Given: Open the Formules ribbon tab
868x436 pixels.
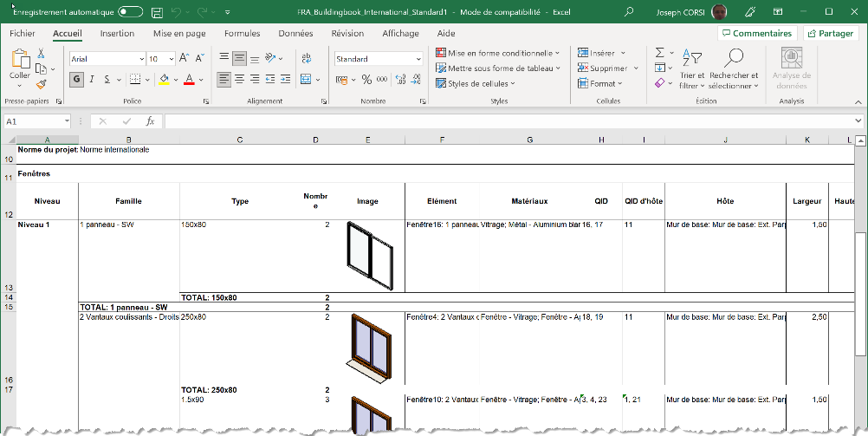Looking at the screenshot, I should 242,34.
